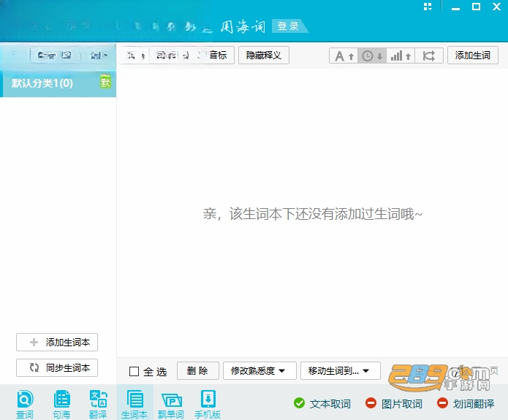Sort by familiarity with the bar chart icon
This screenshot has width=508, height=420.
tap(401, 56)
